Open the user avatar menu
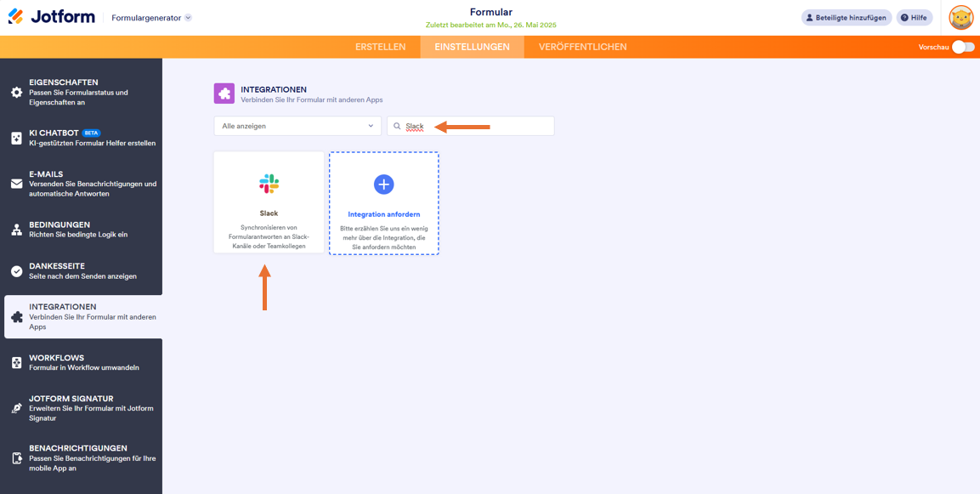This screenshot has width=980, height=494. coord(961,18)
